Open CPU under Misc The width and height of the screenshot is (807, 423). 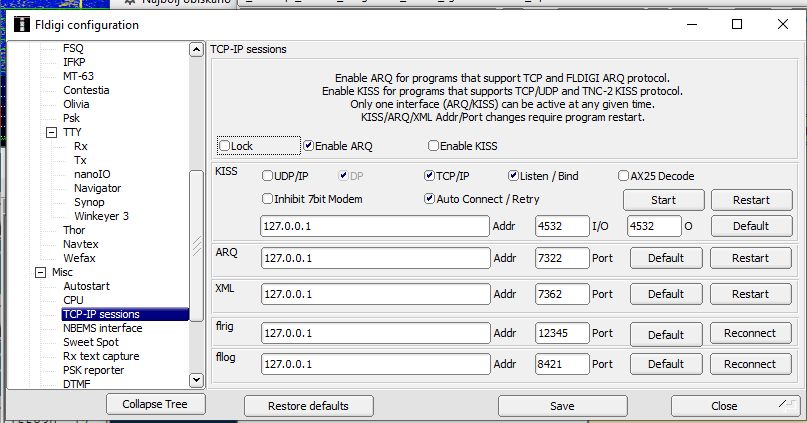[73, 300]
